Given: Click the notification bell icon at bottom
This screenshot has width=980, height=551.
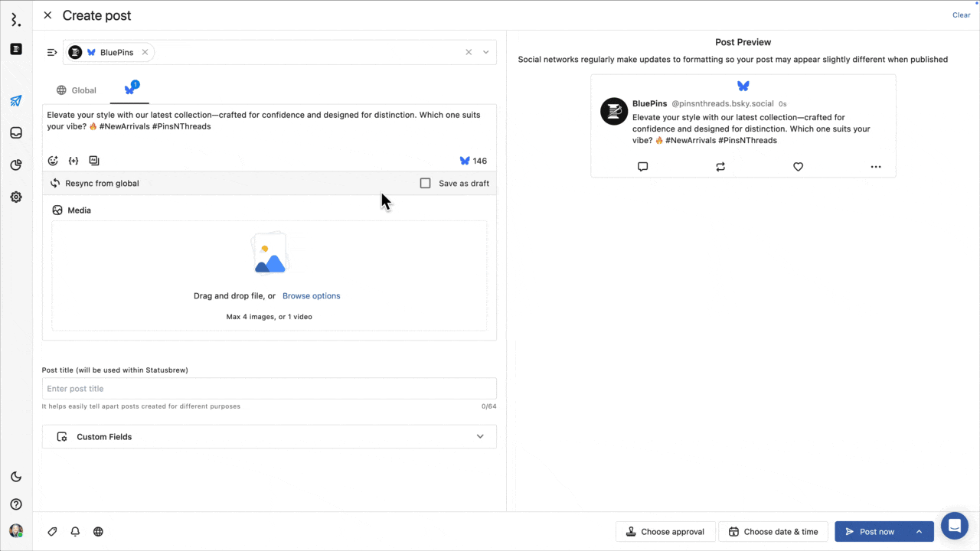Looking at the screenshot, I should pos(75,532).
